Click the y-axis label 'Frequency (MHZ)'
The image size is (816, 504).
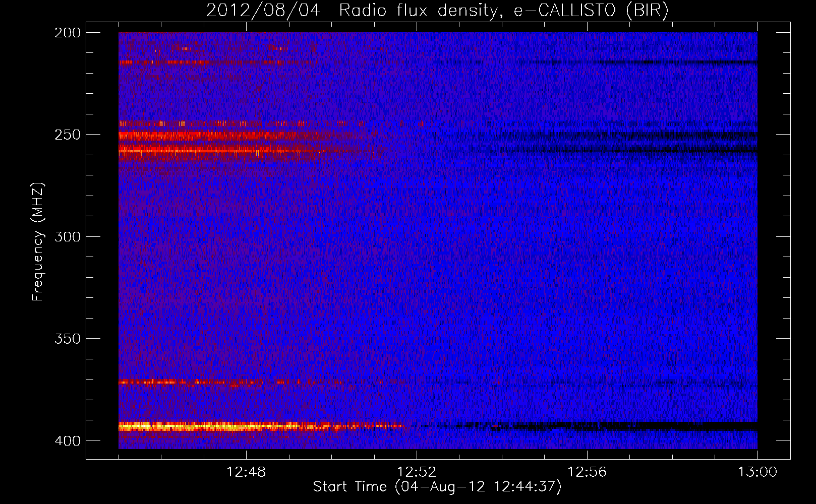pos(38,241)
